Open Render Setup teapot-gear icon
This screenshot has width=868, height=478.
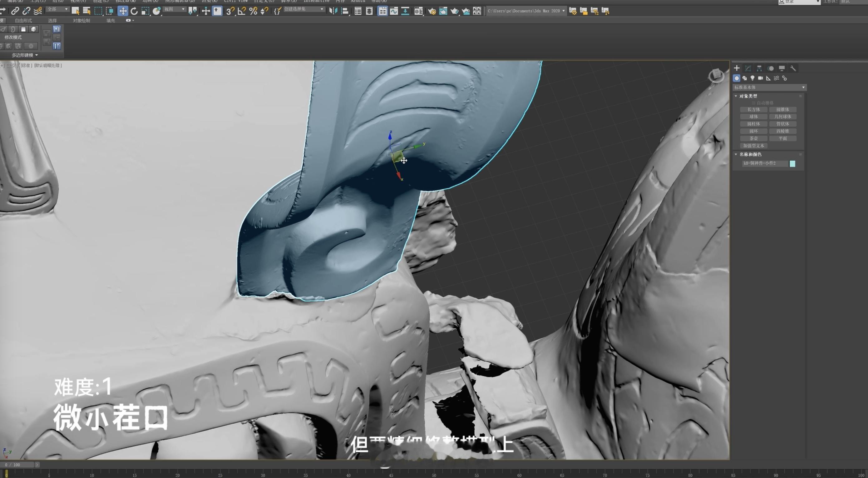[432, 11]
